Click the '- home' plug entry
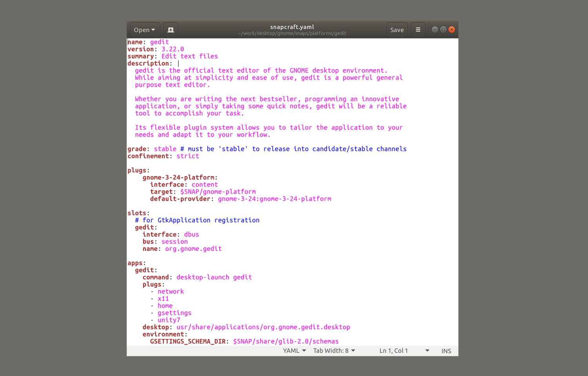This screenshot has width=588, height=376. tap(162, 306)
